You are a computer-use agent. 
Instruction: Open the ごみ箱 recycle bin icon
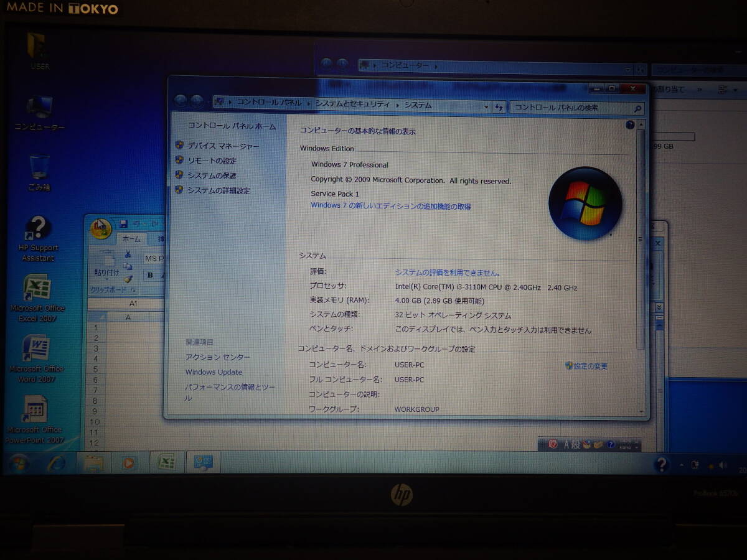point(39,172)
